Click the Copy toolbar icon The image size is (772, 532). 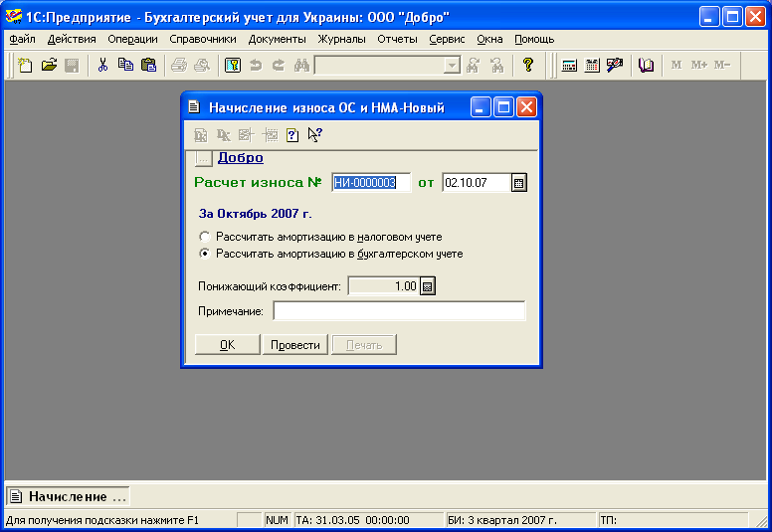tap(125, 65)
